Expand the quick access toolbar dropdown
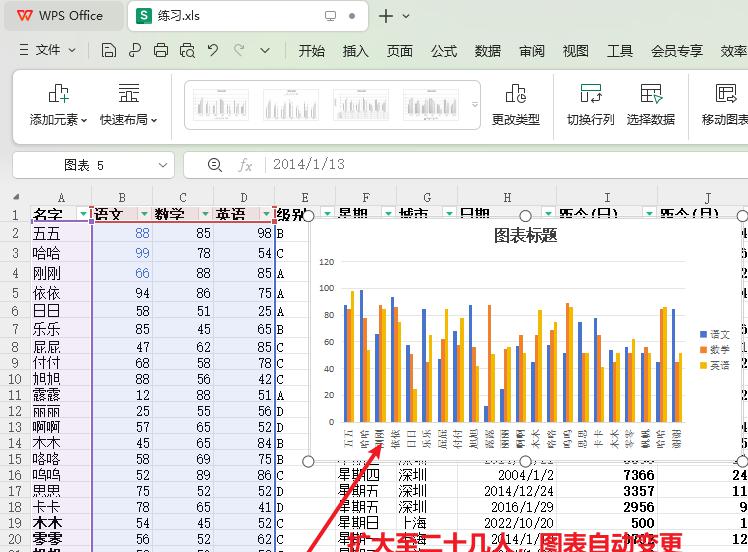This screenshot has width=748, height=552. point(265,50)
